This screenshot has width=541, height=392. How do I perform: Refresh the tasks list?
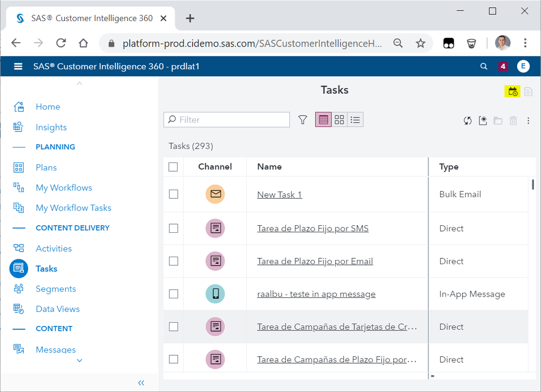coord(467,121)
